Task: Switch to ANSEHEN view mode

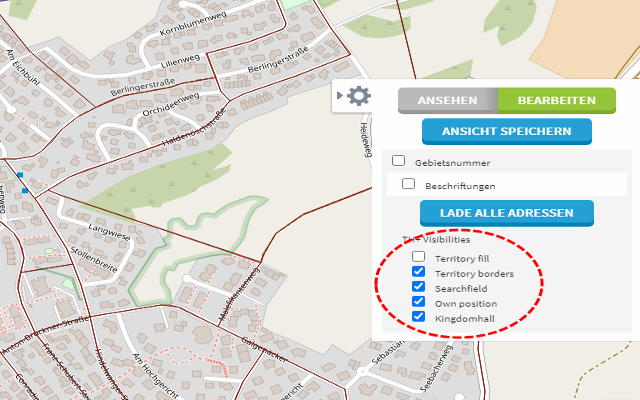Action: click(447, 101)
